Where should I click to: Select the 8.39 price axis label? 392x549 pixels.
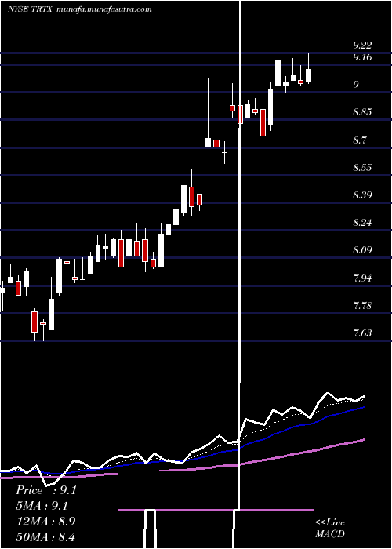click(362, 195)
